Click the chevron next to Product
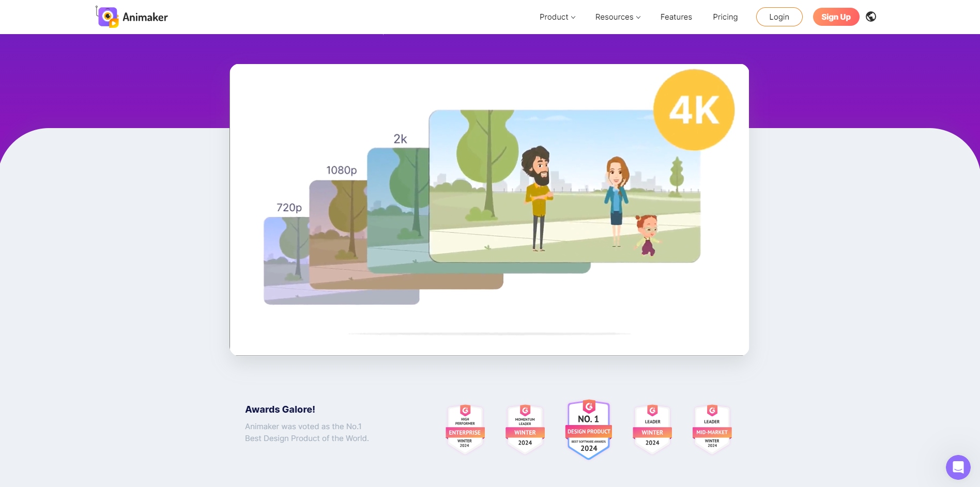980x487 pixels. tap(573, 18)
